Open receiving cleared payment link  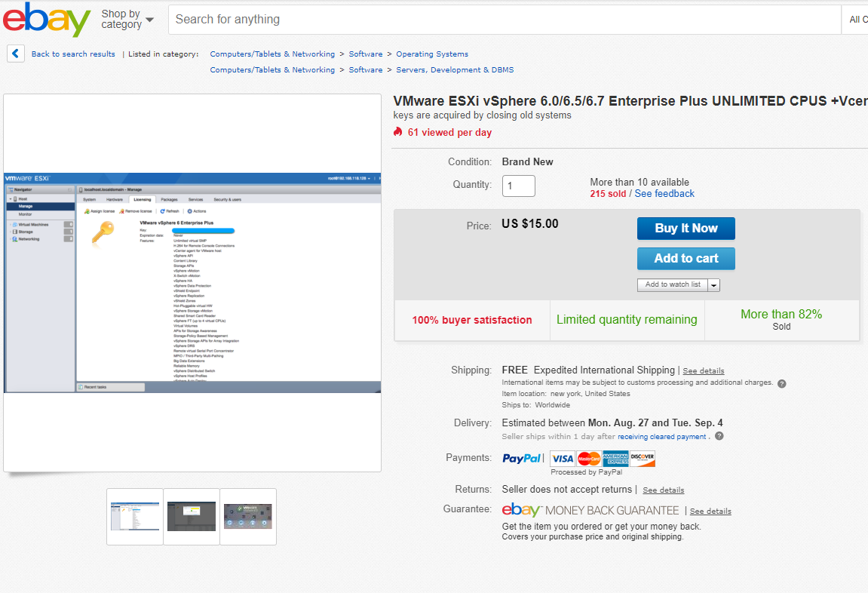pos(662,437)
